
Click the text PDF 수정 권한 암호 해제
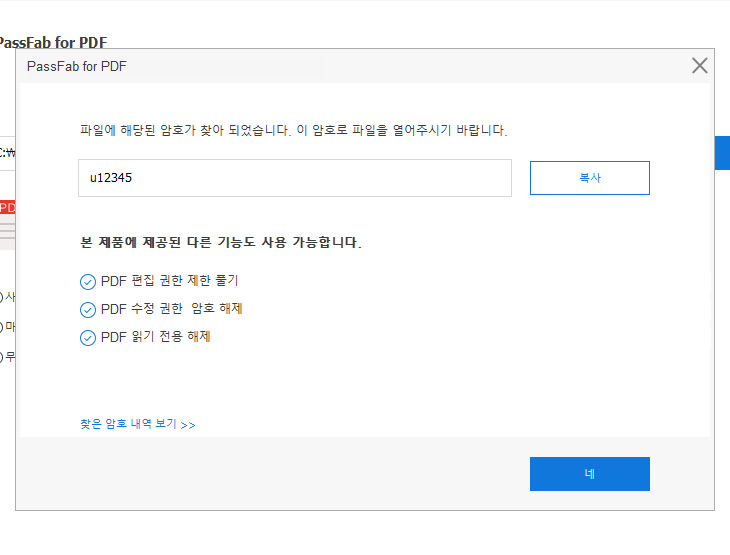pyautogui.click(x=171, y=309)
